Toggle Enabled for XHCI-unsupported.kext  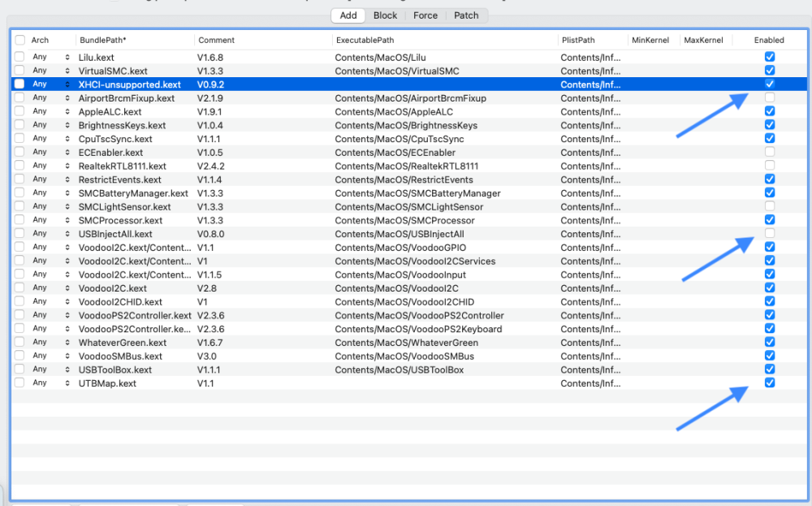(770, 84)
